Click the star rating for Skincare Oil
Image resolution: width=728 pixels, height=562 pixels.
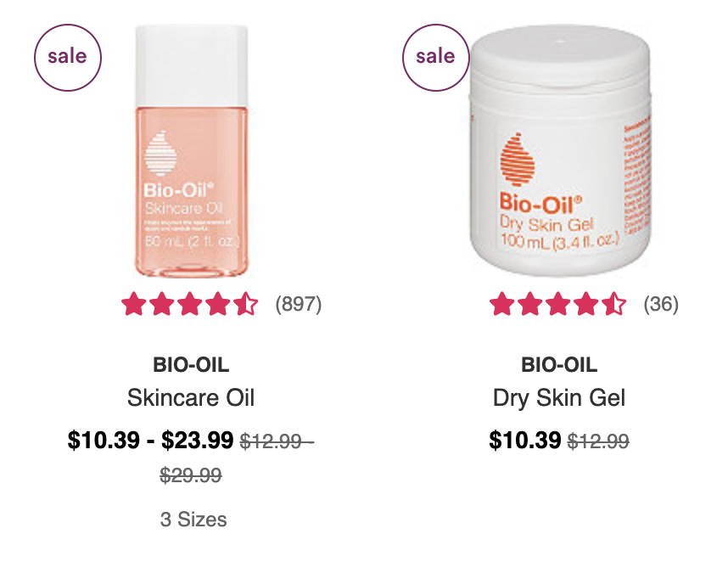pos(189,304)
